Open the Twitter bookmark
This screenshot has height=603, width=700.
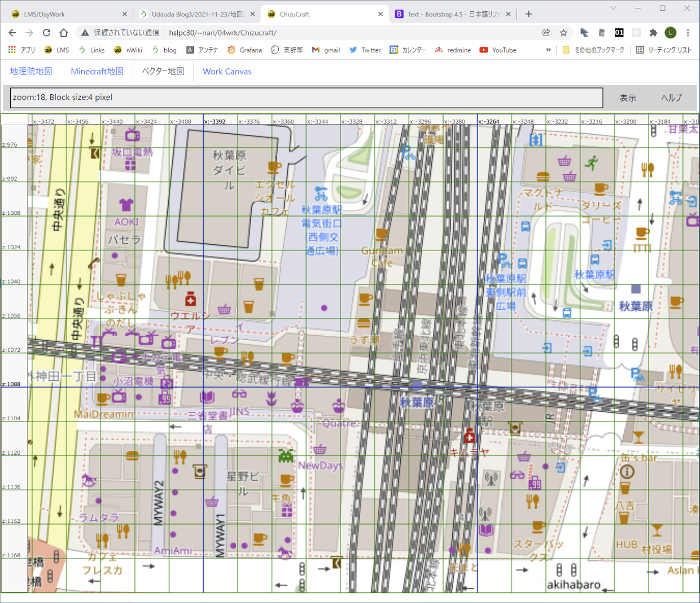[x=365, y=50]
